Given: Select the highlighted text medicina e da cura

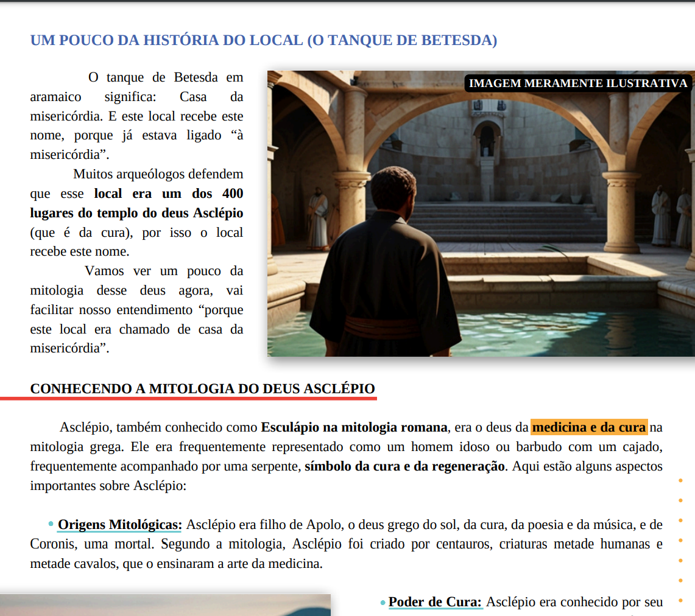Looking at the screenshot, I should point(588,427).
